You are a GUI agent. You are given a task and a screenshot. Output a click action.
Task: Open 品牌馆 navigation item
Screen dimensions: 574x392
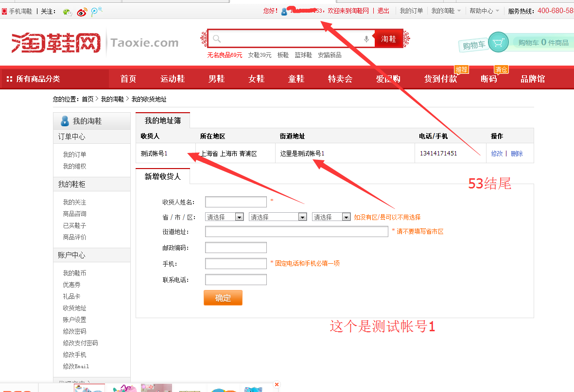pyautogui.click(x=533, y=79)
